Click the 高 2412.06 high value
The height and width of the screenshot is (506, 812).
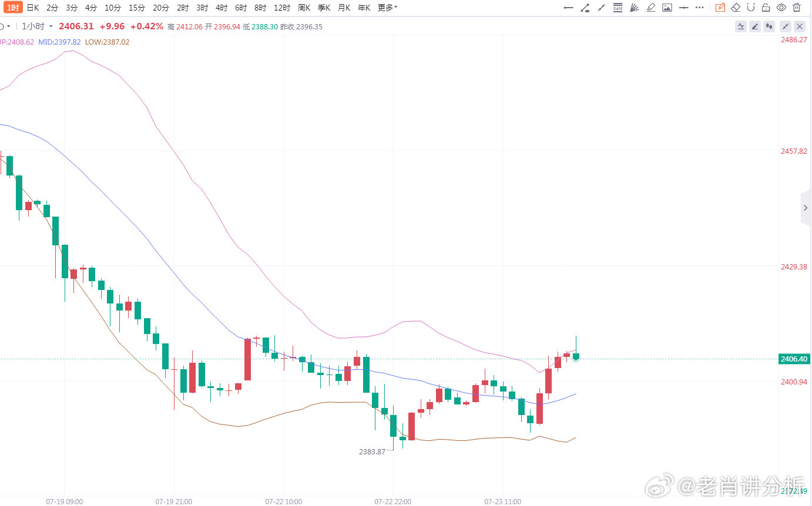[x=185, y=26]
